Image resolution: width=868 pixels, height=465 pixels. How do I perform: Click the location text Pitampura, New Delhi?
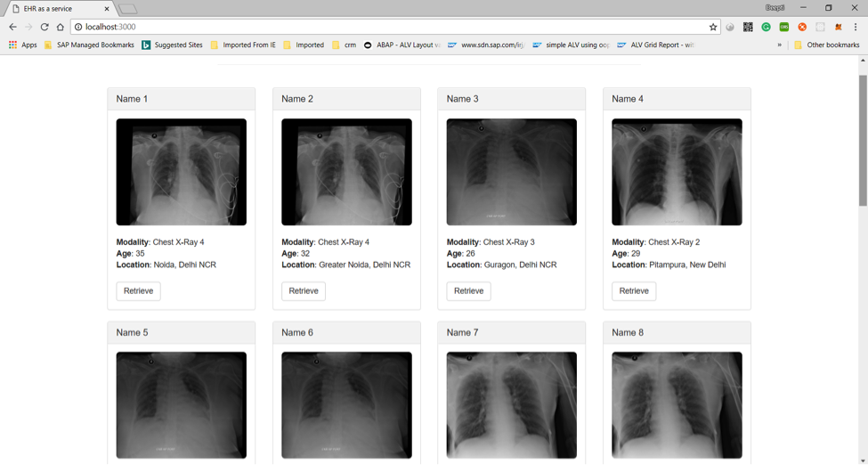tap(687, 265)
